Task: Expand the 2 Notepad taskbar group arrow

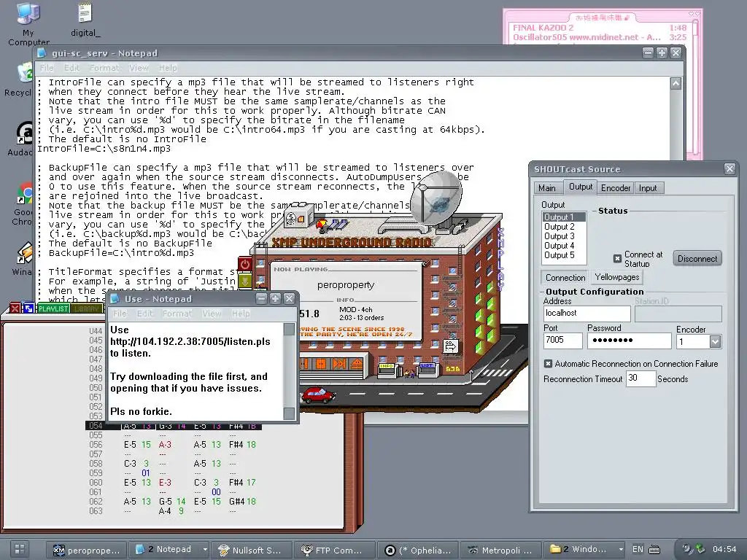Action: click(205, 550)
